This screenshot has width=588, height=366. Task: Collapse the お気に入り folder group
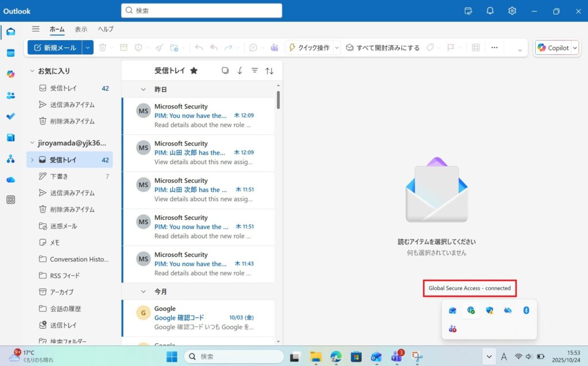pyautogui.click(x=32, y=71)
